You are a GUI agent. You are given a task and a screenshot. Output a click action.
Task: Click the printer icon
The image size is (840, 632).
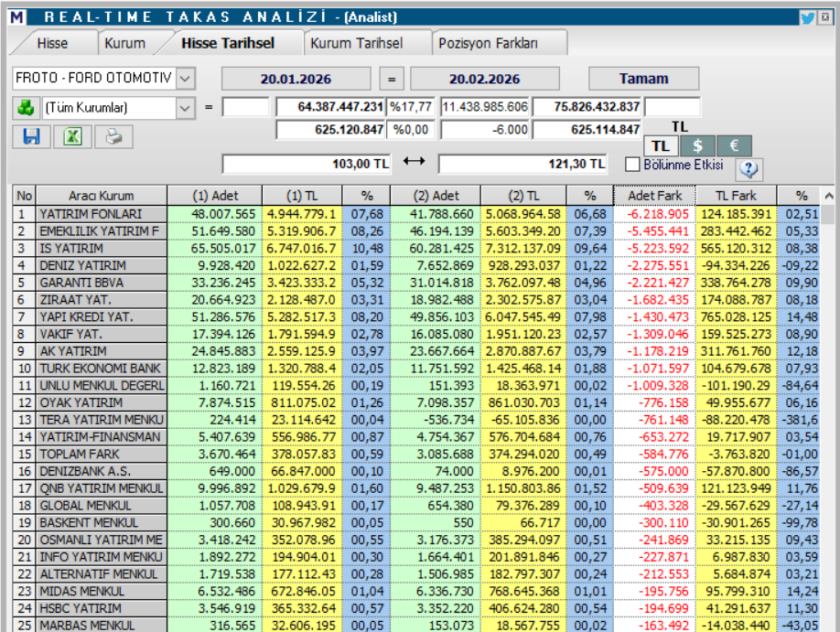(x=113, y=136)
